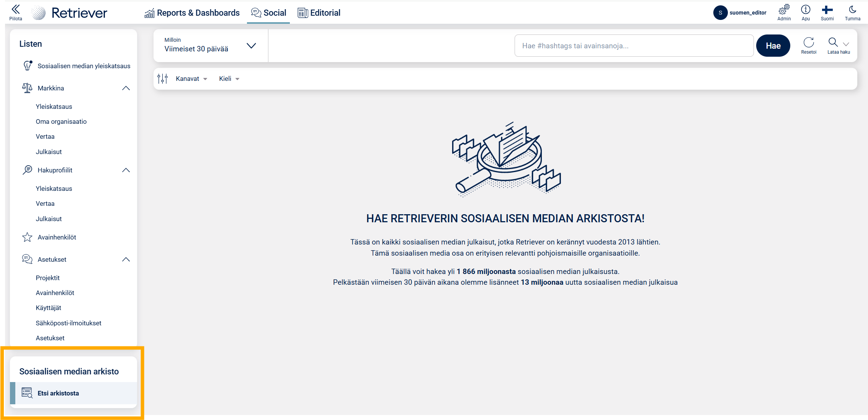Click the Suomi language flag icon

[x=827, y=10]
